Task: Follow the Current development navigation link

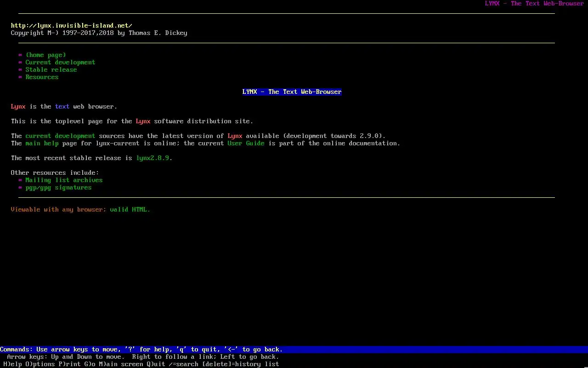Action: point(60,63)
